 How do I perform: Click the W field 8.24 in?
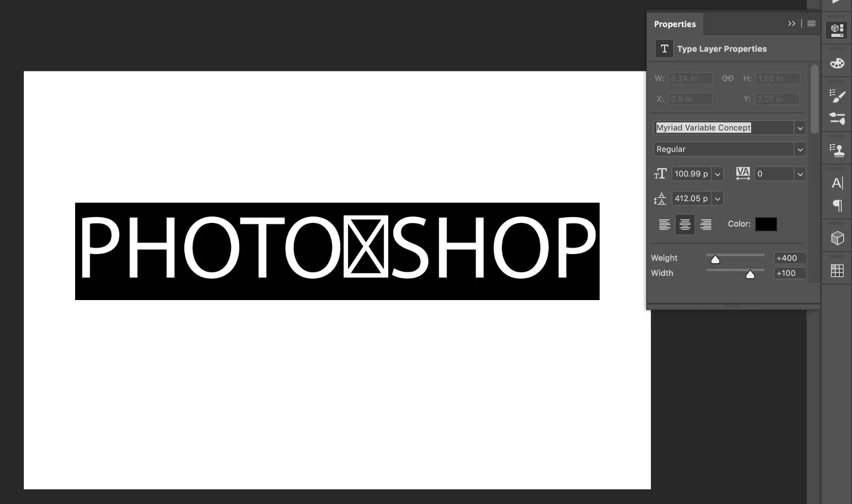(691, 78)
